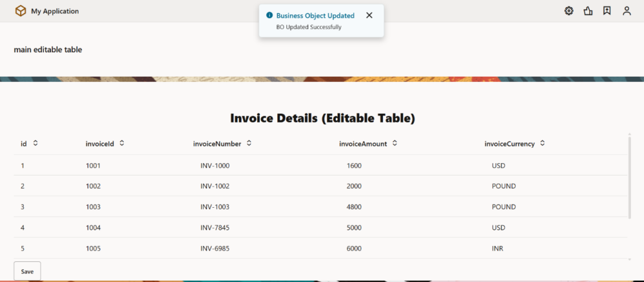Sort by invoiceNumber column arrows
This screenshot has height=282, width=644.
pyautogui.click(x=249, y=144)
